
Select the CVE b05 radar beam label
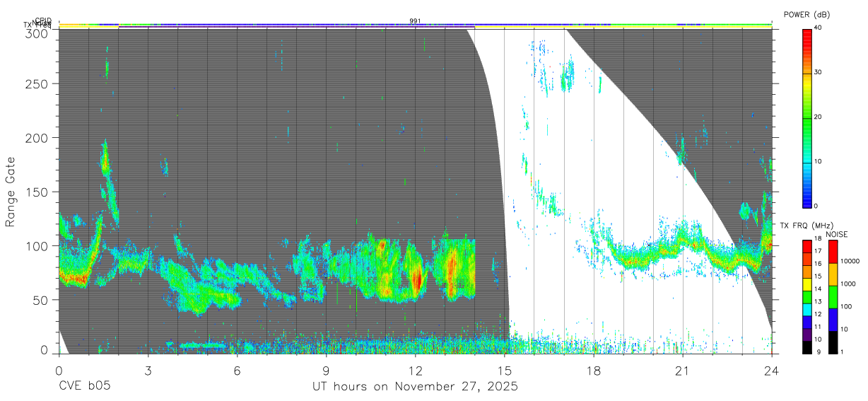tap(85, 386)
